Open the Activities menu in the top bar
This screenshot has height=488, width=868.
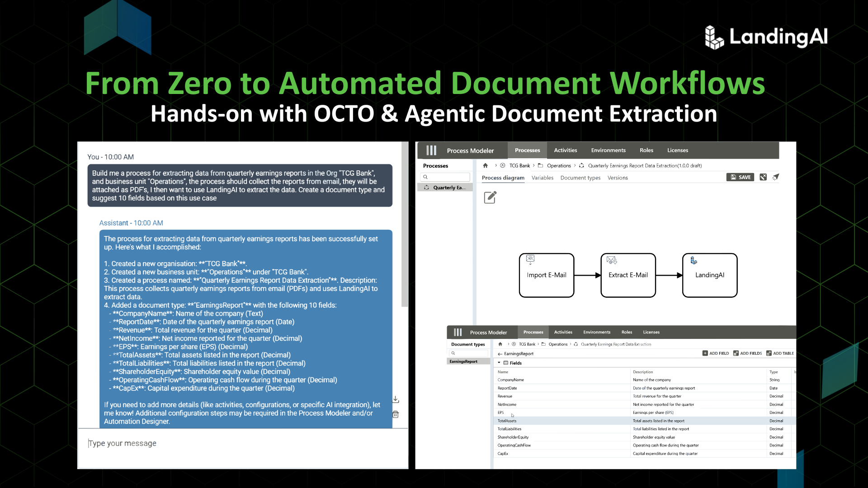click(565, 150)
